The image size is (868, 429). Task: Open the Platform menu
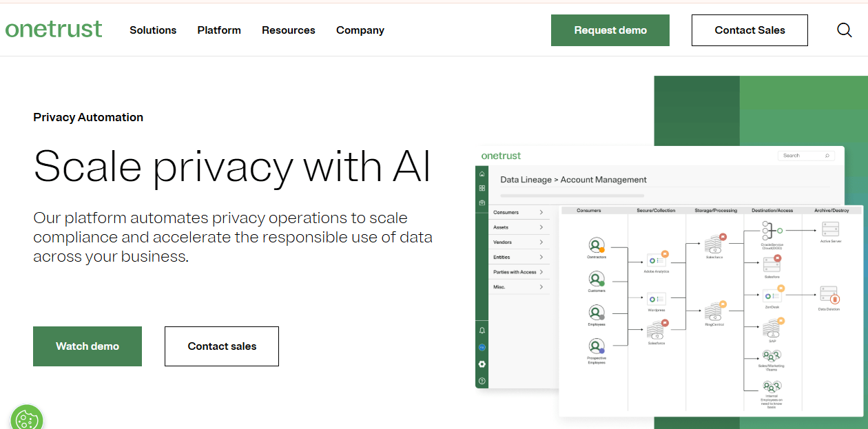tap(219, 30)
